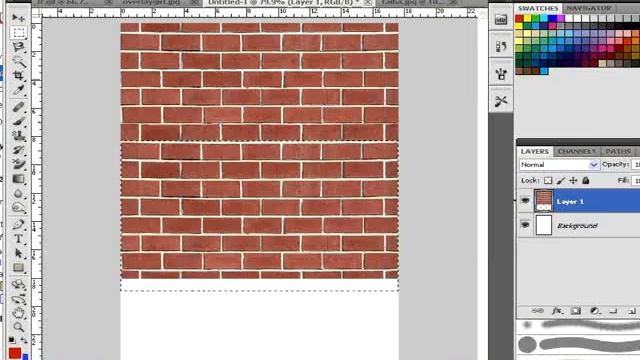Select the Rectangle shape tool
The height and width of the screenshot is (360, 640).
pyautogui.click(x=18, y=268)
